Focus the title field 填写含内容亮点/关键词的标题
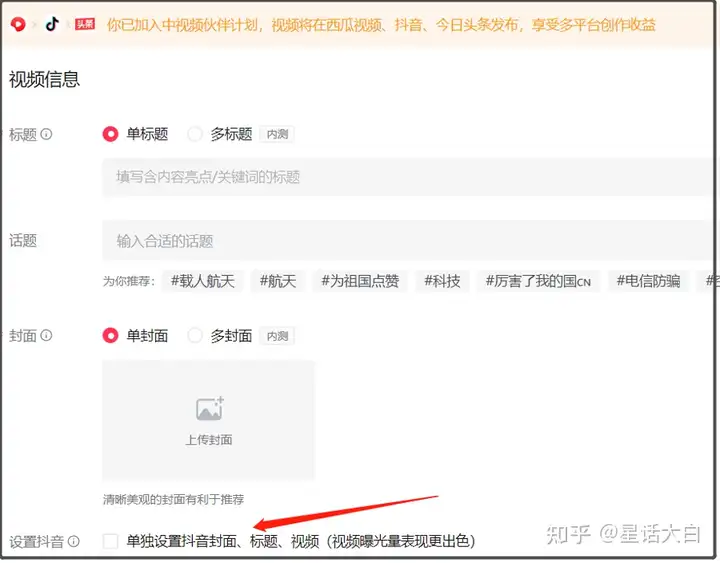The image size is (720, 563). pos(408,177)
